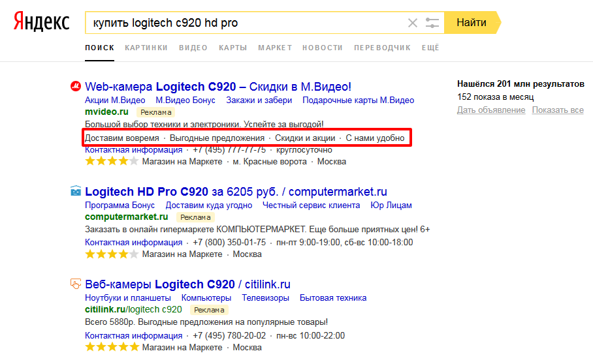Screen dimensions: 593x364
Task: Open the М.Видео Бонус sitelink
Action: coord(185,100)
